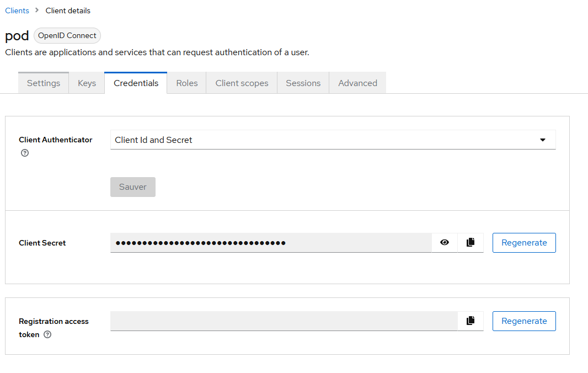
Task: Regenerate the registration access token
Action: coord(524,321)
